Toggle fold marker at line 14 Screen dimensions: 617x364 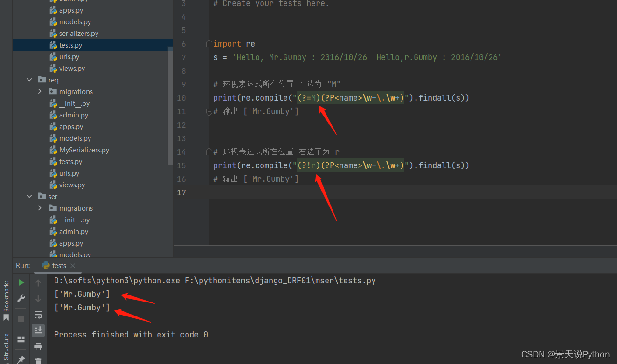click(209, 152)
